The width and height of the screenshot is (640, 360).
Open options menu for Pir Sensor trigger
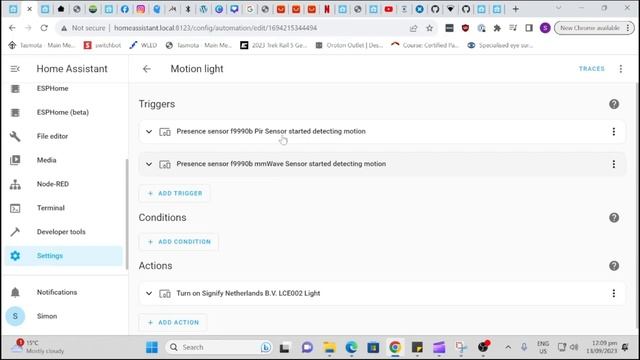click(613, 131)
